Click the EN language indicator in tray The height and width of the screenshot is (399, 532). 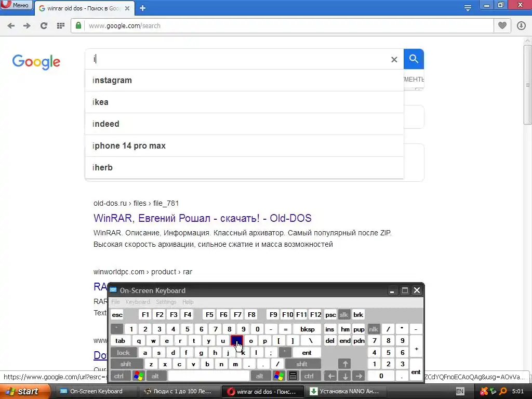point(460,392)
